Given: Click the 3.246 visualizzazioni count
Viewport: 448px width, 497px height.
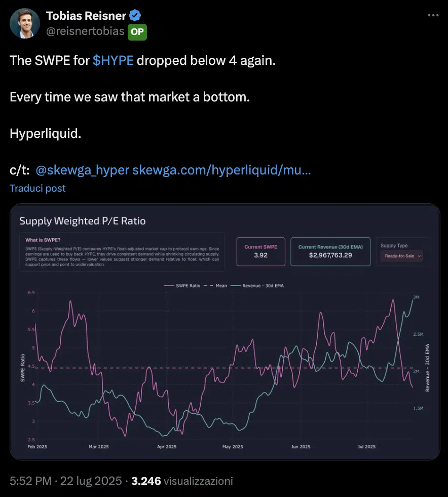Looking at the screenshot, I should point(182,480).
